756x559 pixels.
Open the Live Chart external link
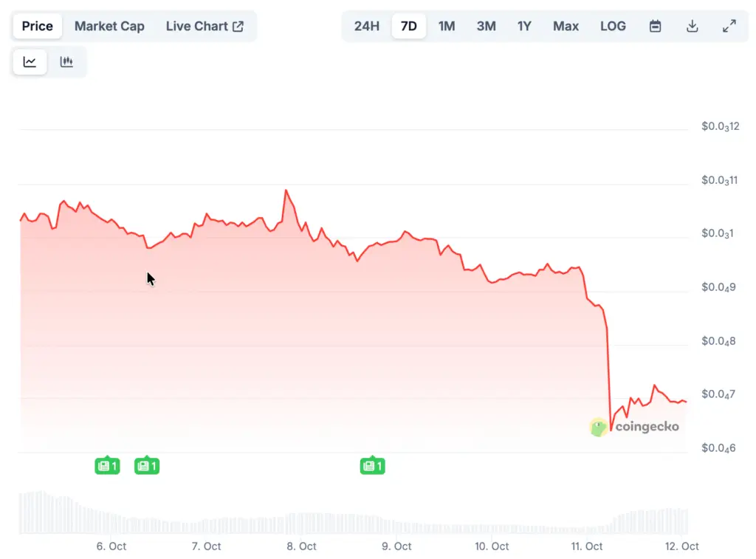[x=205, y=27]
